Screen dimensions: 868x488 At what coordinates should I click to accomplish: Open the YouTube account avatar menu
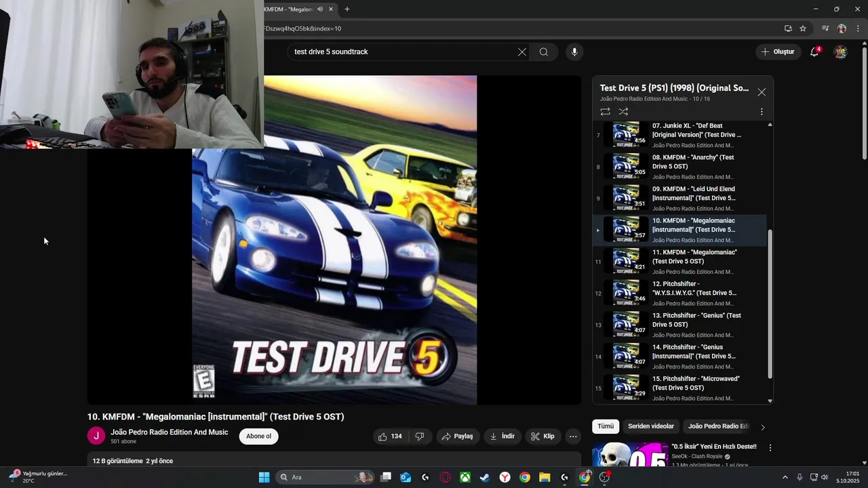[x=840, y=52]
